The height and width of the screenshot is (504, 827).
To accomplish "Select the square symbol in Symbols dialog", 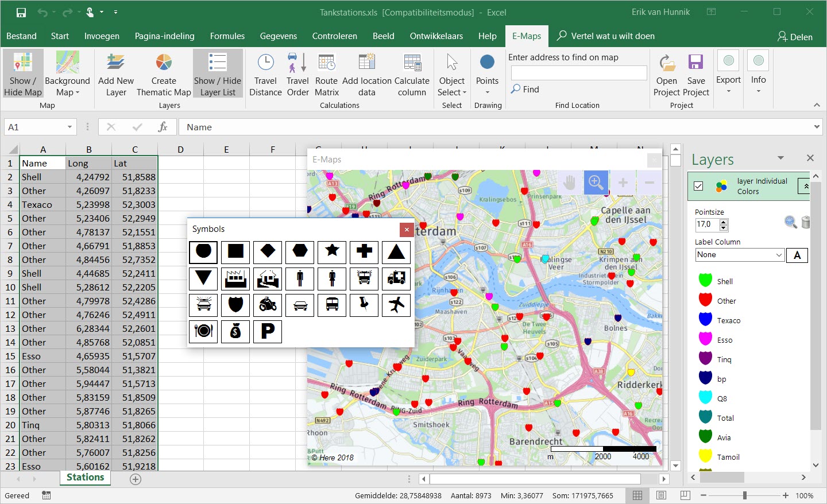I will pos(235,251).
